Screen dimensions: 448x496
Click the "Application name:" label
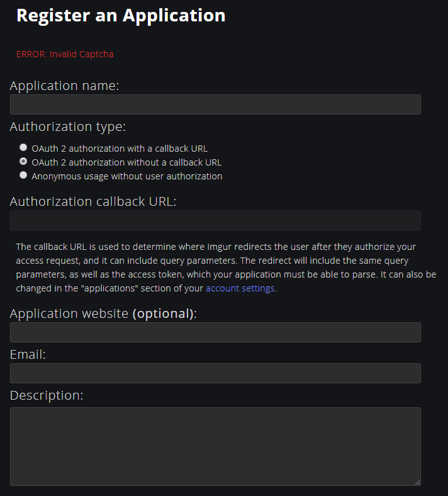(x=64, y=86)
